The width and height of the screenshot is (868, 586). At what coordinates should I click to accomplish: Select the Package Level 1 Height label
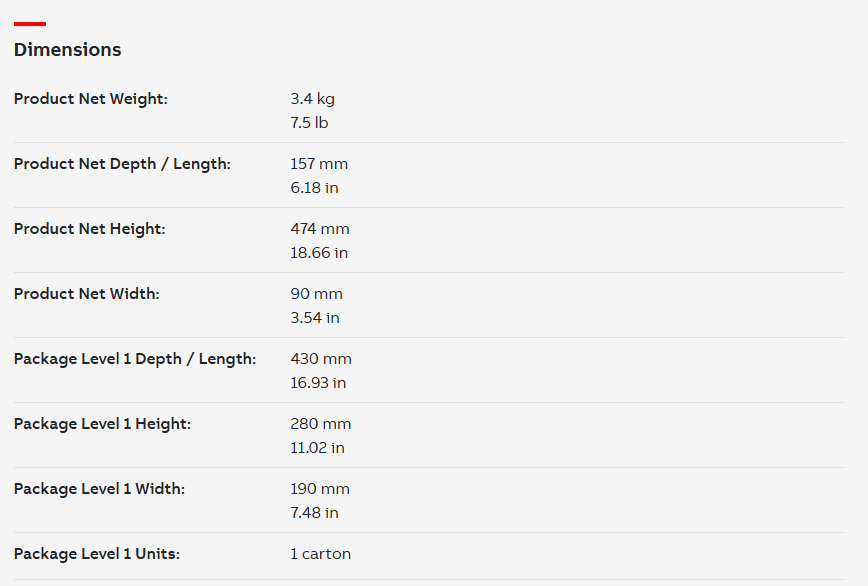click(x=102, y=424)
